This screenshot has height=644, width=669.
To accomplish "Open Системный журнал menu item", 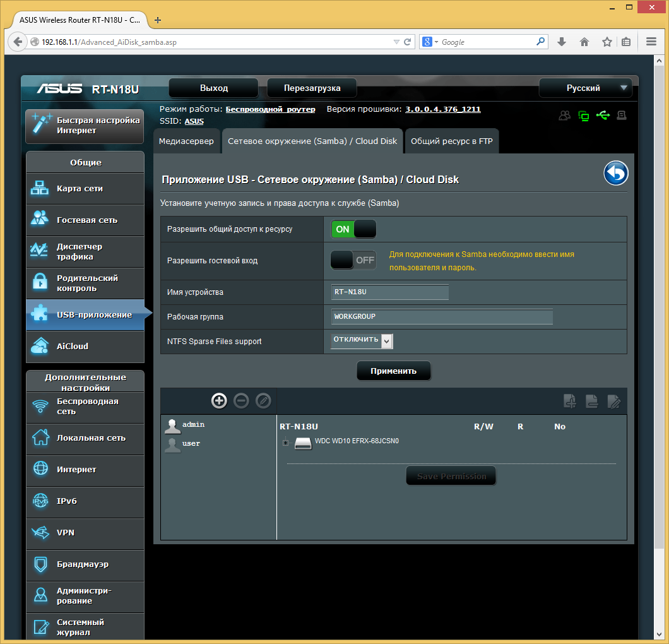I will (85, 627).
